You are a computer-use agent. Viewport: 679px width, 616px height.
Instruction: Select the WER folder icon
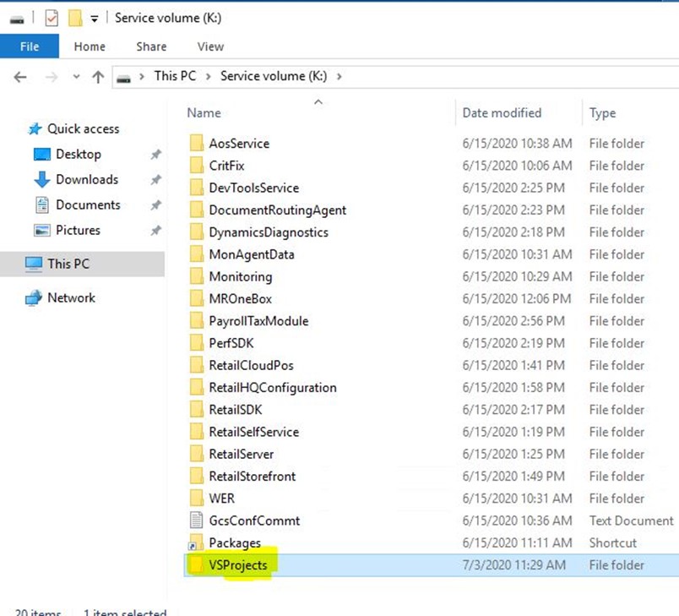197,499
